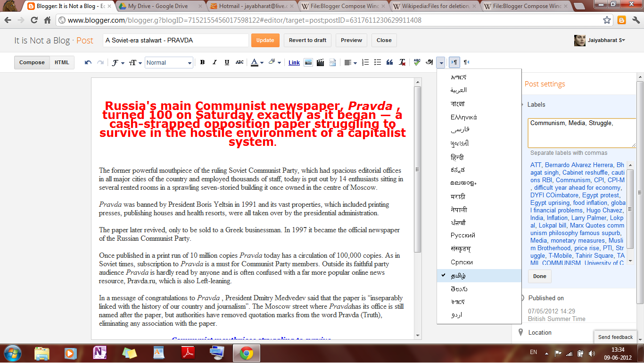Preview the blog post

[x=351, y=40]
